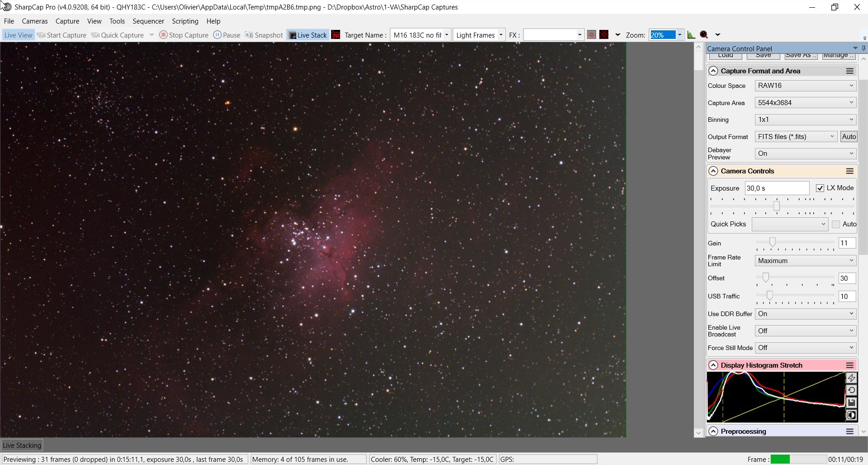Pin the Camera Control Panel
Viewport: 868px width, 465px height.
tap(863, 48)
